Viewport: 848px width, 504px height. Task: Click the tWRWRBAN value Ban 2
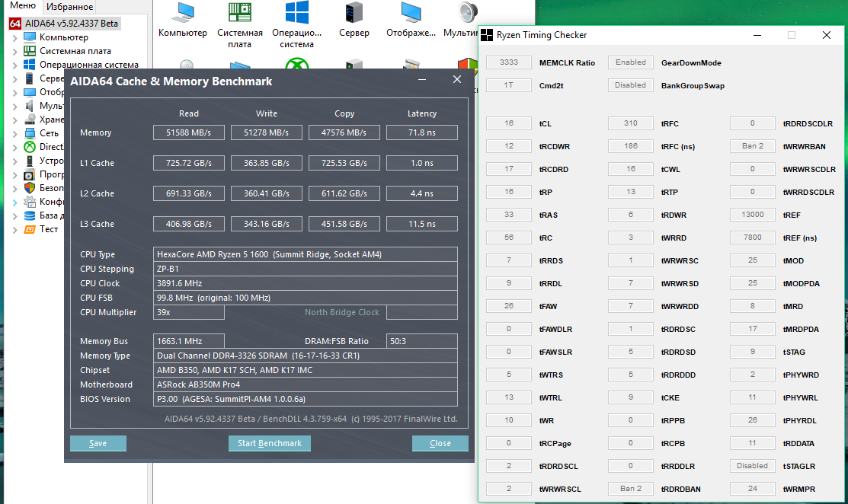click(753, 146)
